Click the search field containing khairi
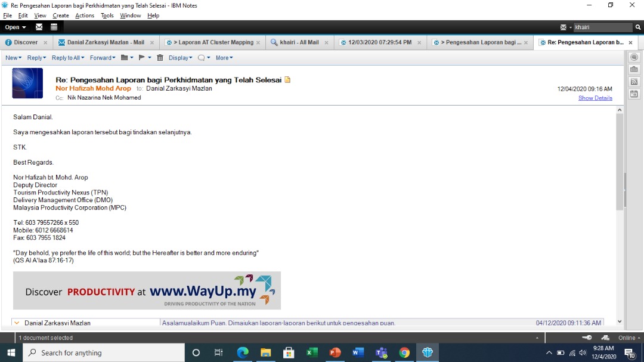This screenshot has height=362, width=644. (x=602, y=27)
